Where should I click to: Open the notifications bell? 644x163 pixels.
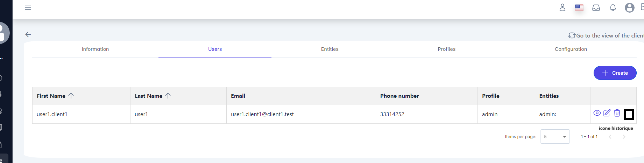(x=613, y=8)
